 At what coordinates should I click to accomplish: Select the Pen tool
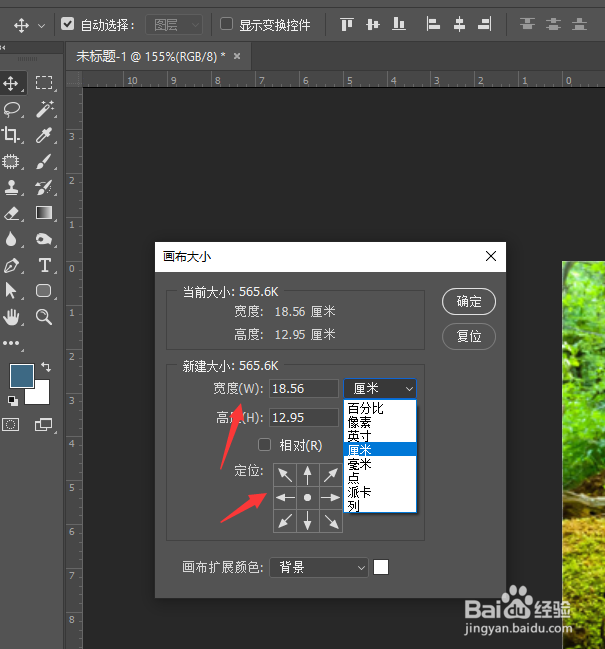[11, 265]
